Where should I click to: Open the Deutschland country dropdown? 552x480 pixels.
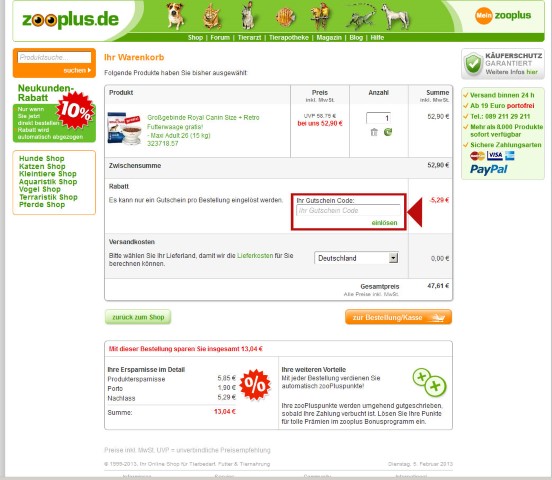click(356, 258)
